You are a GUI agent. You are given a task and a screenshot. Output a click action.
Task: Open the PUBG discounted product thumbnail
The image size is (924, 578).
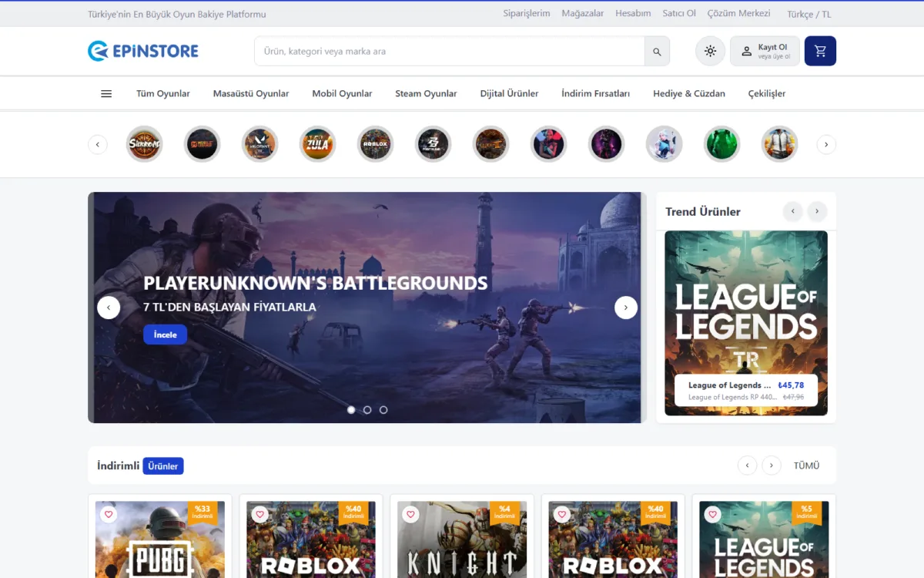160,539
